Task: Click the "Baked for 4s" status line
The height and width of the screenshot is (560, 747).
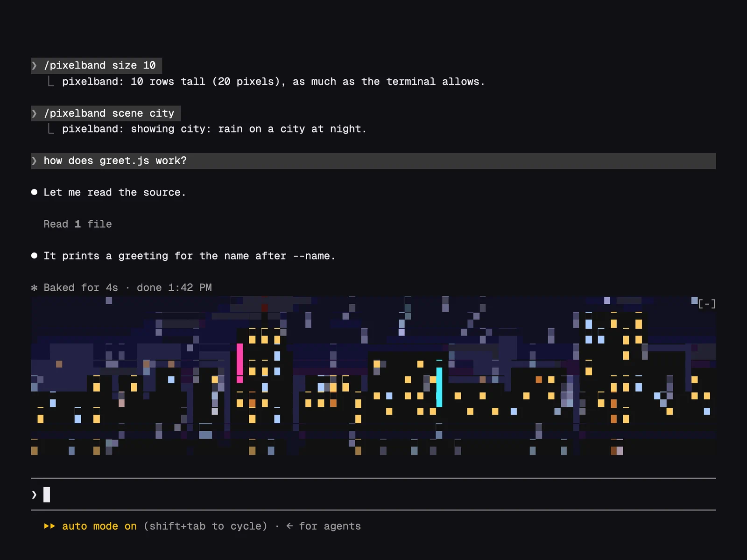Action: (127, 288)
